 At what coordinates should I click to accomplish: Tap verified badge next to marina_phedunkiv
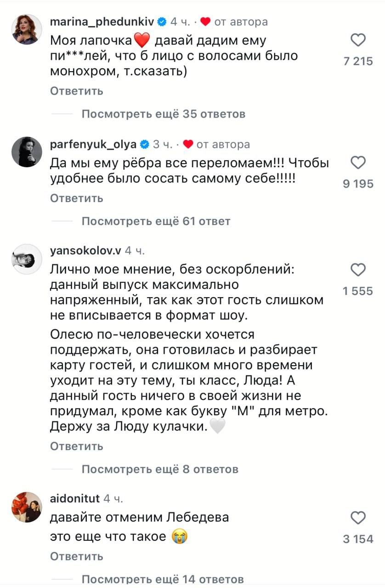pyautogui.click(x=162, y=22)
